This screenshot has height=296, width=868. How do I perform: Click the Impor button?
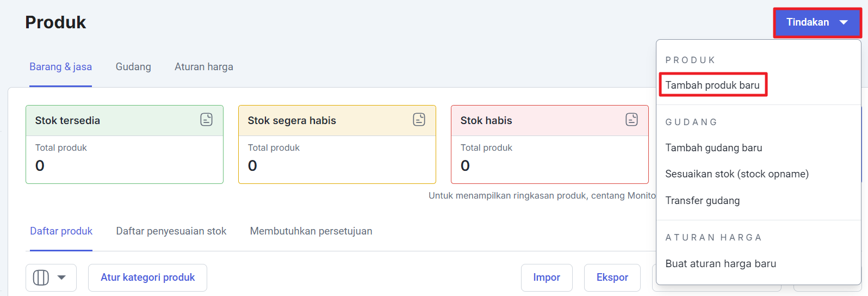[547, 277]
